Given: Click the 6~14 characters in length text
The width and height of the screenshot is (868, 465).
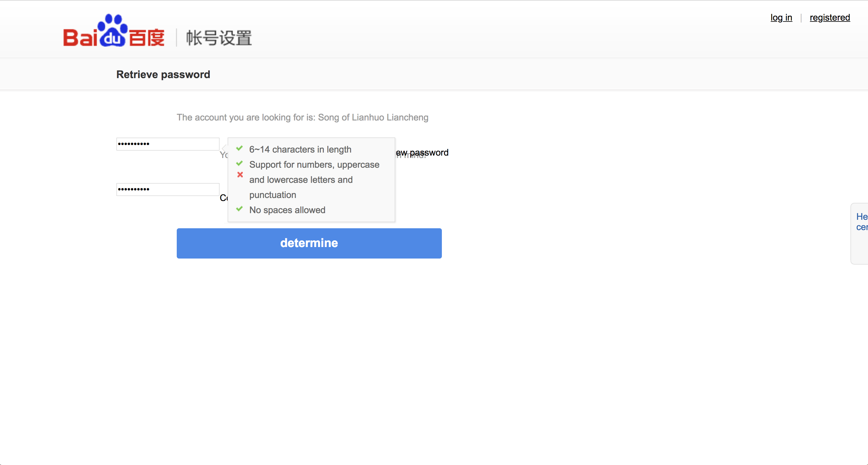Looking at the screenshot, I should click(300, 149).
